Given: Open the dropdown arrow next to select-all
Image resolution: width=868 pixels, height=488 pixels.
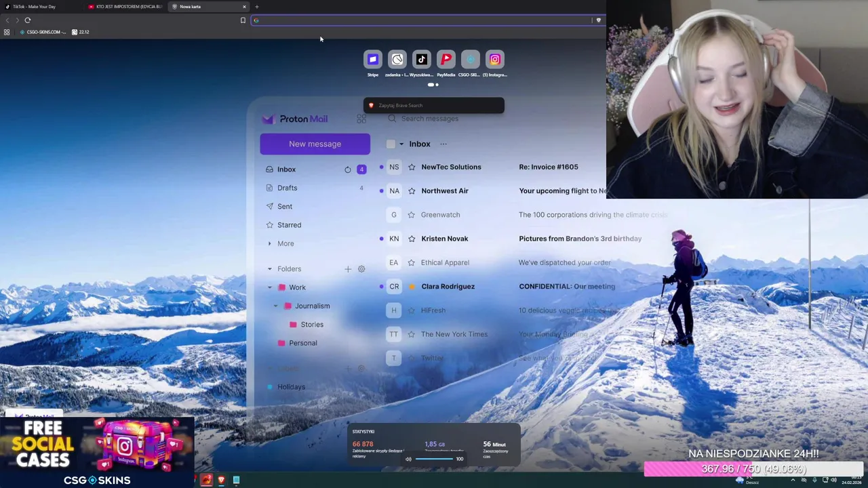Looking at the screenshot, I should pos(401,144).
